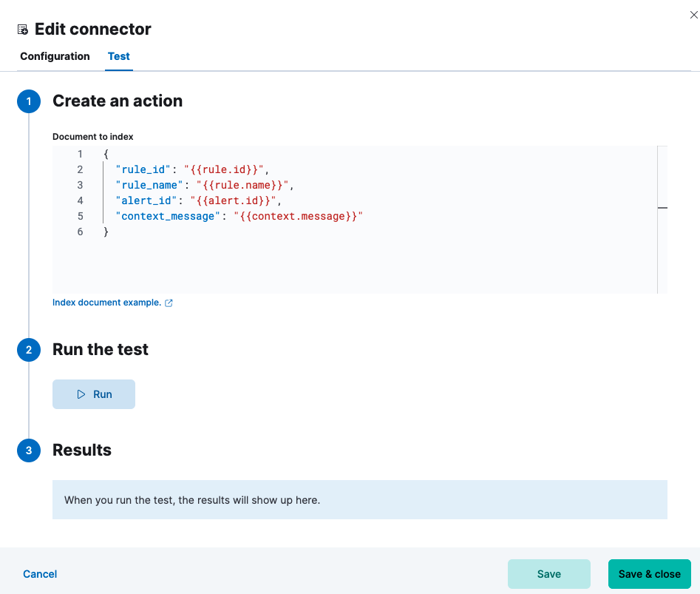Cancel editing the connector
The width and height of the screenshot is (700, 594).
40,574
